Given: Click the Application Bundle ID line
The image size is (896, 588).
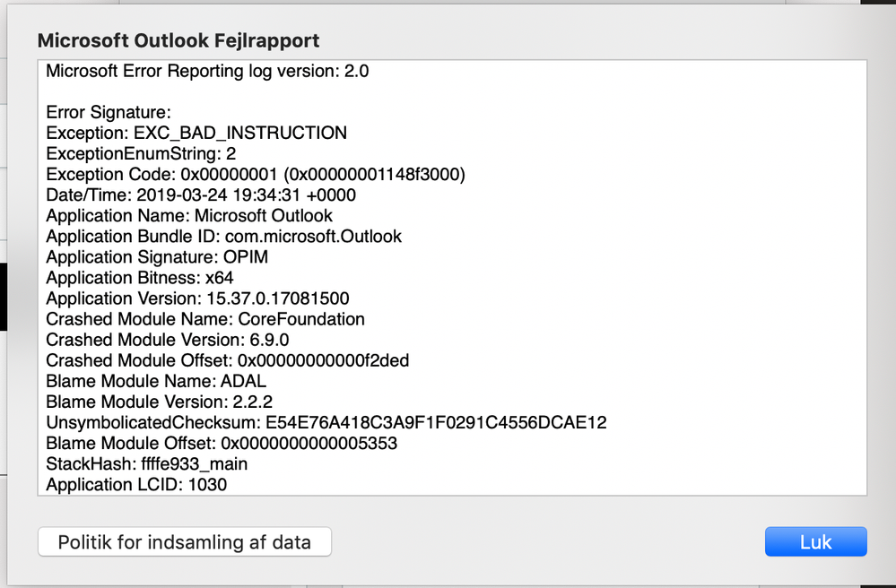Looking at the screenshot, I should click(224, 236).
